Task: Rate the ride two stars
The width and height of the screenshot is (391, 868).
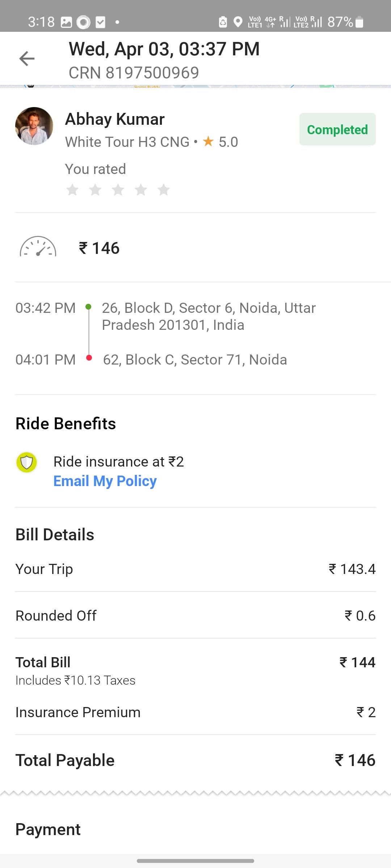Action: [95, 190]
